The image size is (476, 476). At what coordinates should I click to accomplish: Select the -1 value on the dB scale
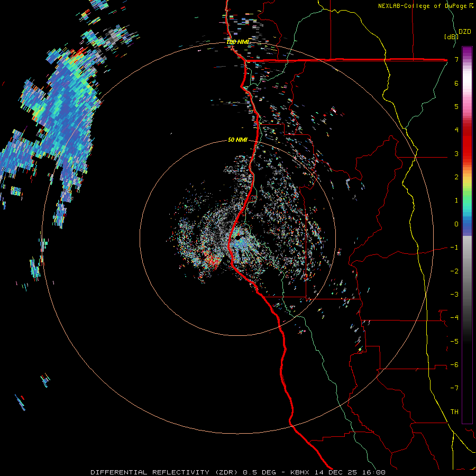pos(454,248)
